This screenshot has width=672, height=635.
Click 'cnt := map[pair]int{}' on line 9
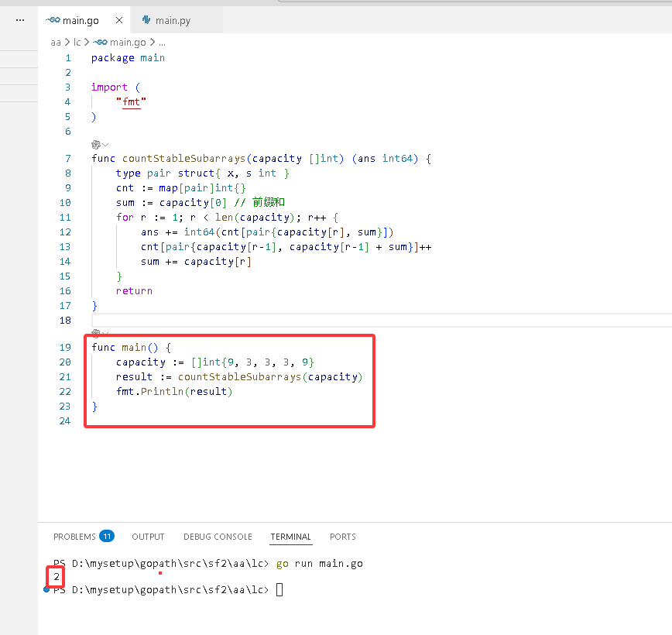[x=181, y=188]
